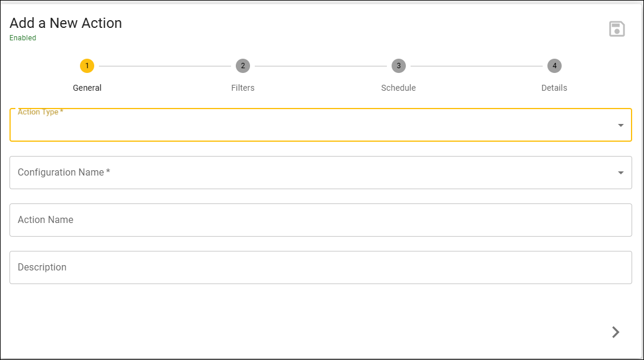This screenshot has width=644, height=360.
Task: Jump to step 2 circle
Action: pos(243,66)
